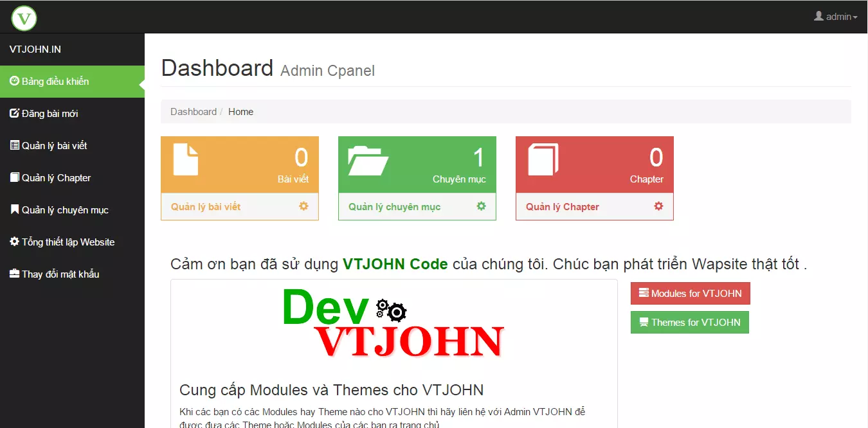
Task: Click the Dev VTJOHN logo image
Action: click(x=393, y=323)
